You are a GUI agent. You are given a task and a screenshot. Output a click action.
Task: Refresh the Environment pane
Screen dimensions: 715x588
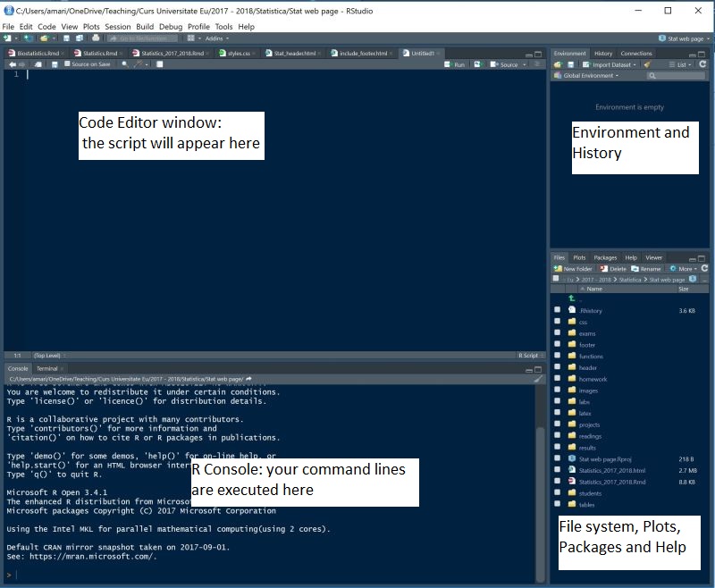click(703, 64)
